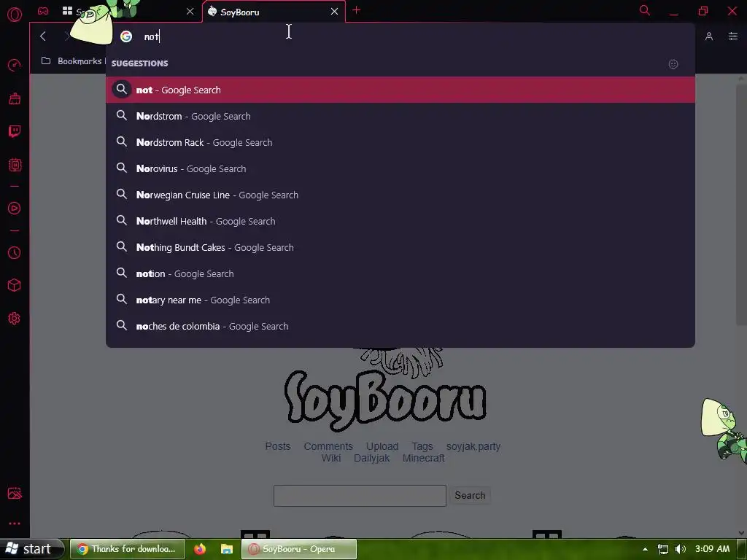Select the notion suggestion
The width and height of the screenshot is (747, 560).
[400, 273]
